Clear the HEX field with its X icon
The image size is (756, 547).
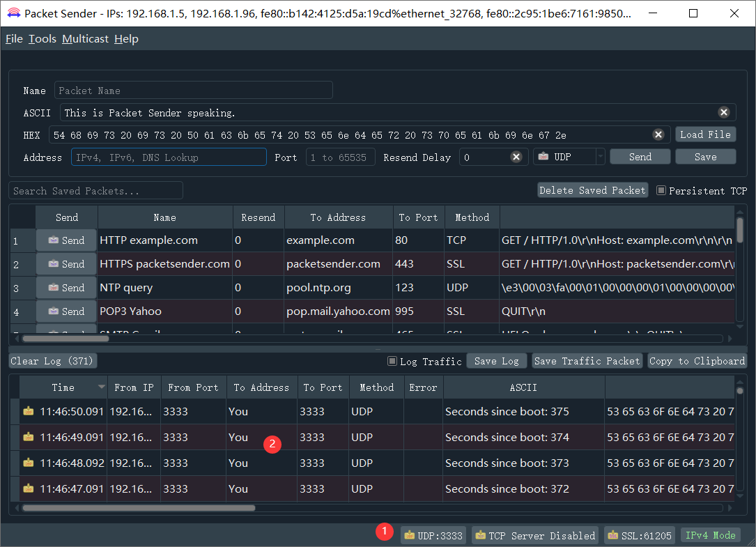pyautogui.click(x=658, y=134)
